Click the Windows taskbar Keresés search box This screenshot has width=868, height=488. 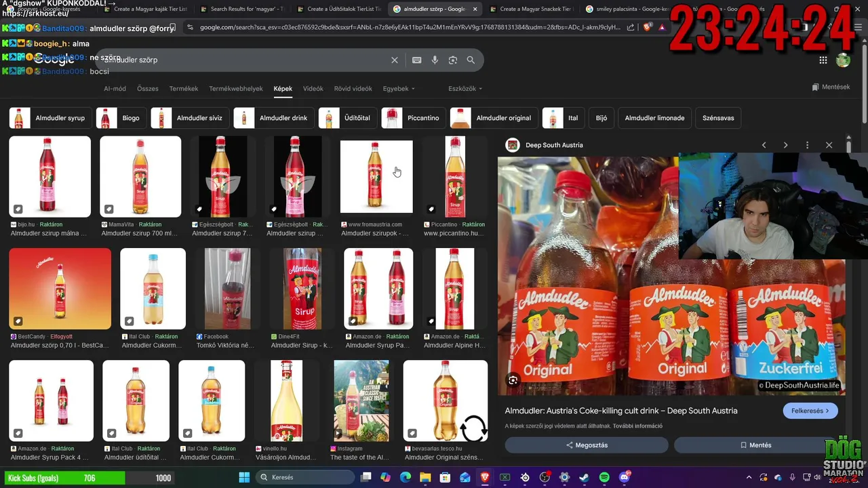[x=305, y=477]
